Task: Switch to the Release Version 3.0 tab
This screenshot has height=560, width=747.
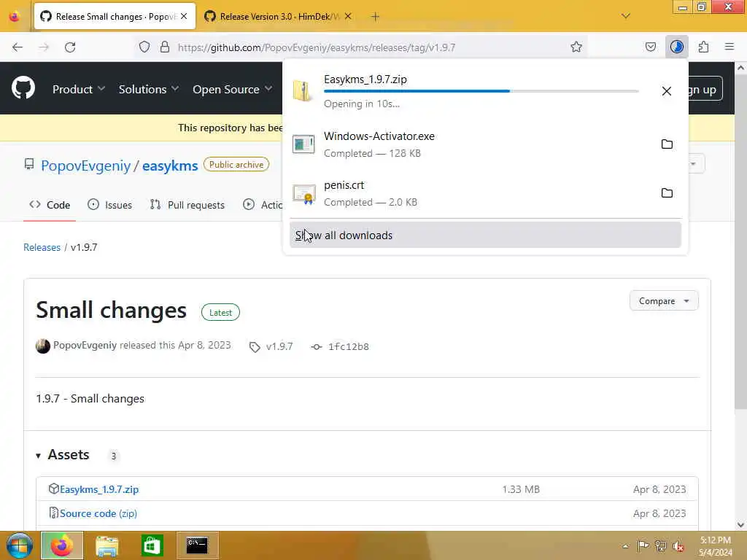Action: [x=279, y=17]
